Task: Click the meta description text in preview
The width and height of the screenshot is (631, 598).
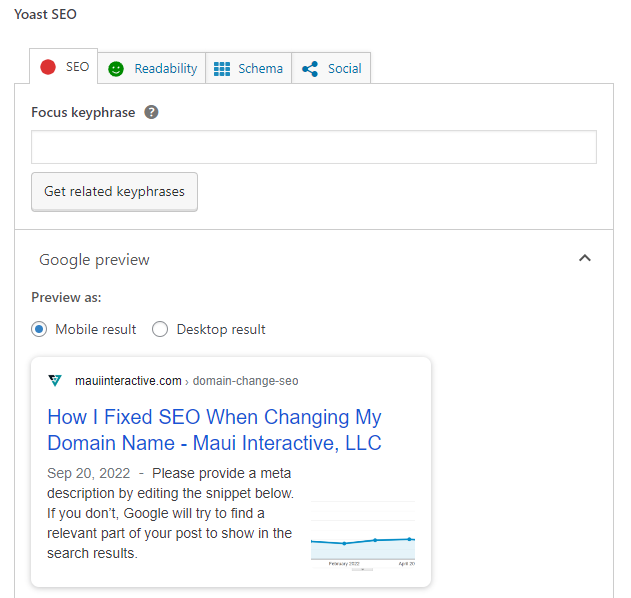Action: pyautogui.click(x=171, y=513)
